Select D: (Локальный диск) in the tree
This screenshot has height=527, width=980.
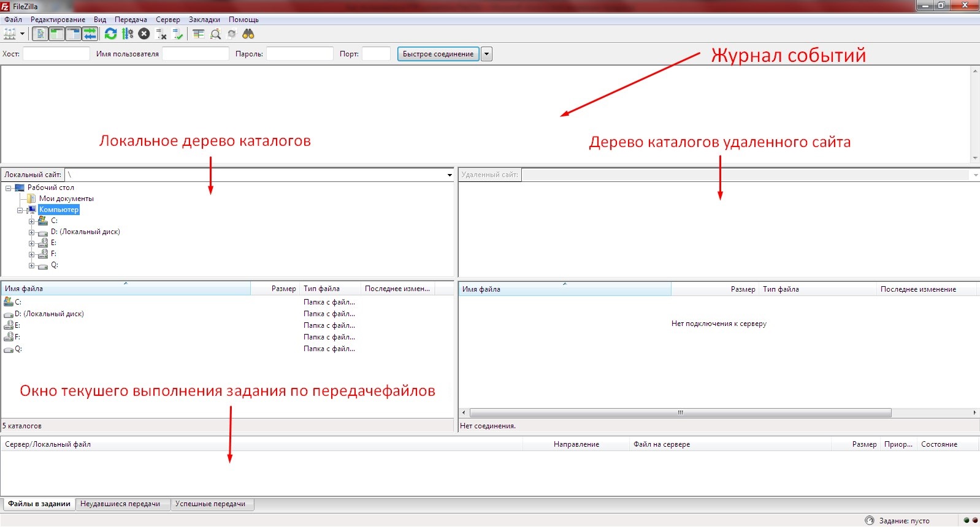tap(85, 232)
